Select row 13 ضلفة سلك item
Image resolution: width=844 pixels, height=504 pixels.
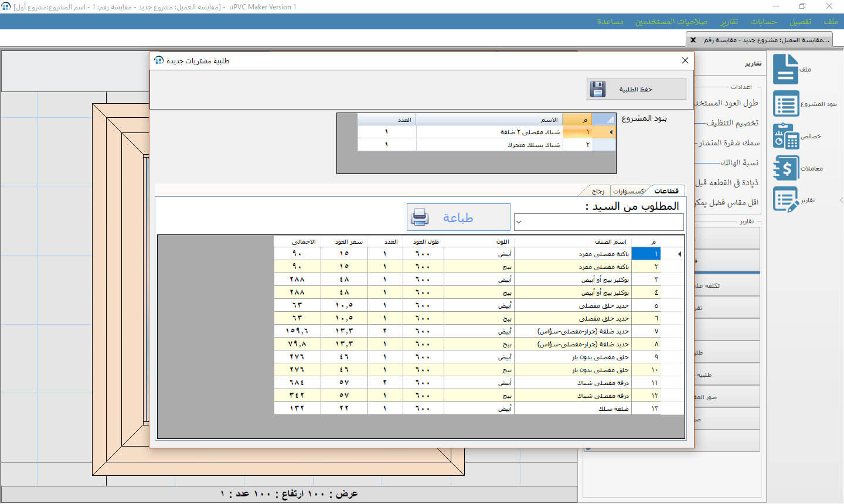(613, 408)
